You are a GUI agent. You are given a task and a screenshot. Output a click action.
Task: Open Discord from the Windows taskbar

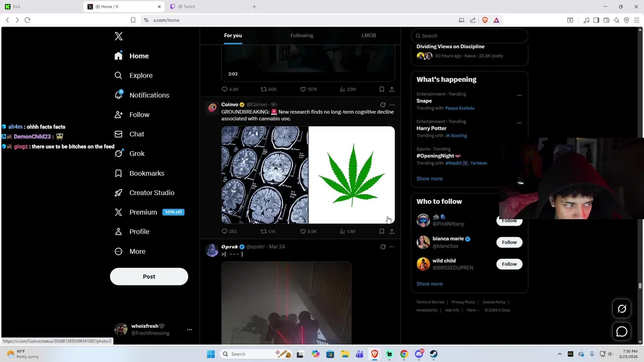(x=419, y=354)
